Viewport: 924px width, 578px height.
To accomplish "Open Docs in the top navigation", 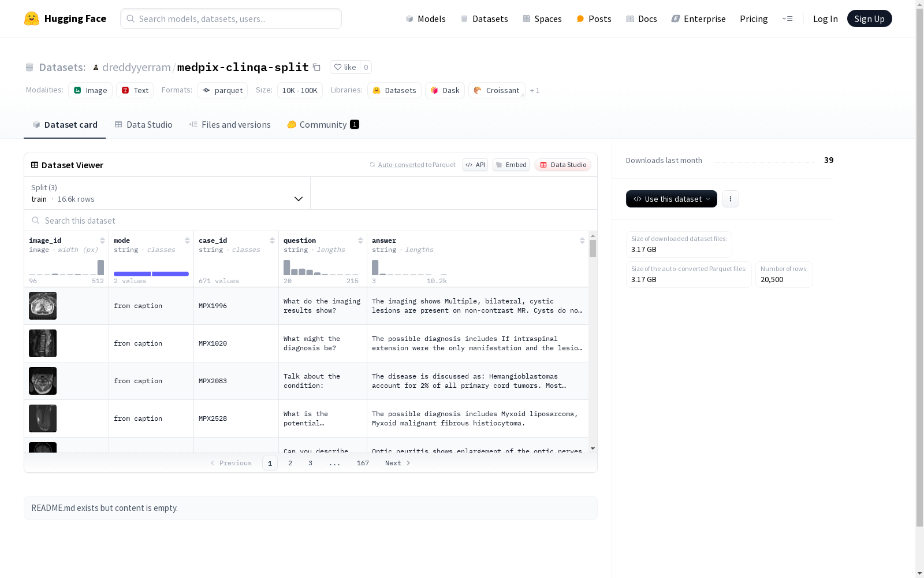I will coord(642,18).
